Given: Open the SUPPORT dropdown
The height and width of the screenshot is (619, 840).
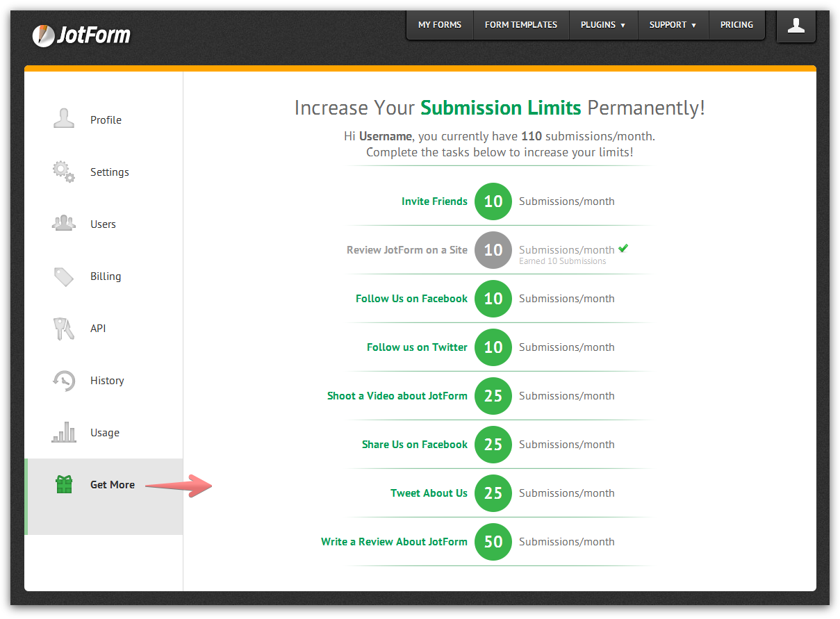Looking at the screenshot, I should [x=672, y=24].
